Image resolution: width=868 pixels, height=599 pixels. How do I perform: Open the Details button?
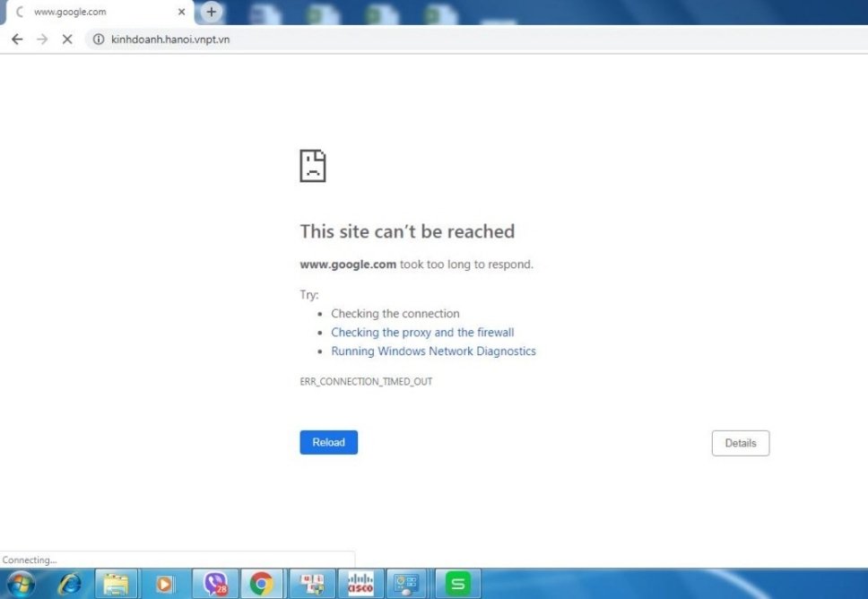740,443
